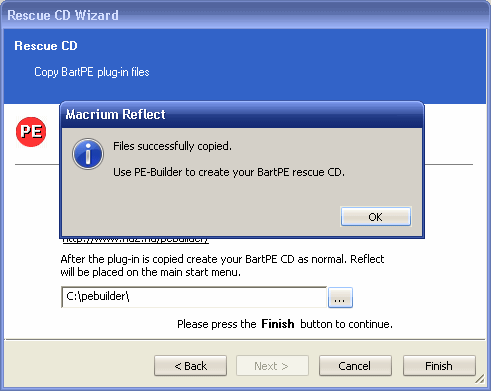The height and width of the screenshot is (391, 491).
Task: Open folder browser with the ellipsis button
Action: pos(340,297)
